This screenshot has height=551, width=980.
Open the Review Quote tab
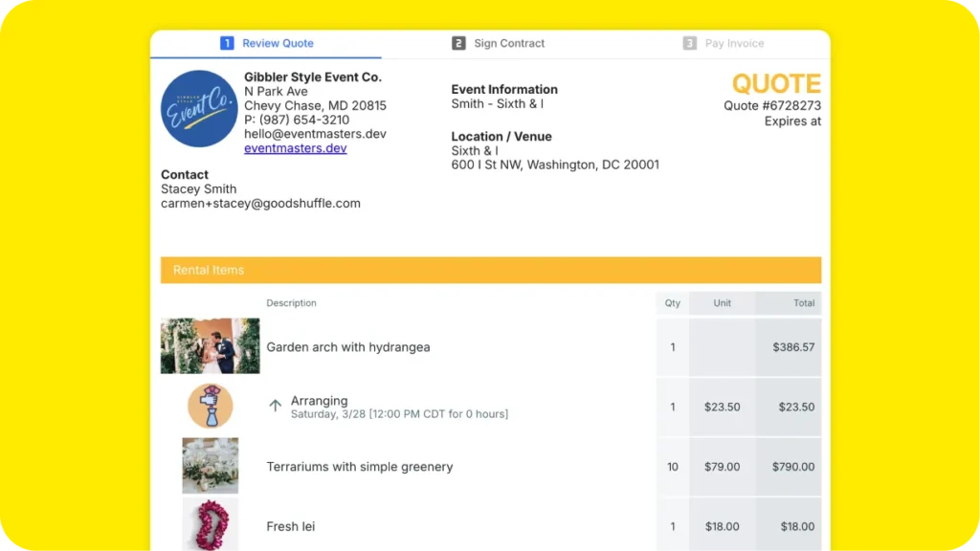[266, 43]
